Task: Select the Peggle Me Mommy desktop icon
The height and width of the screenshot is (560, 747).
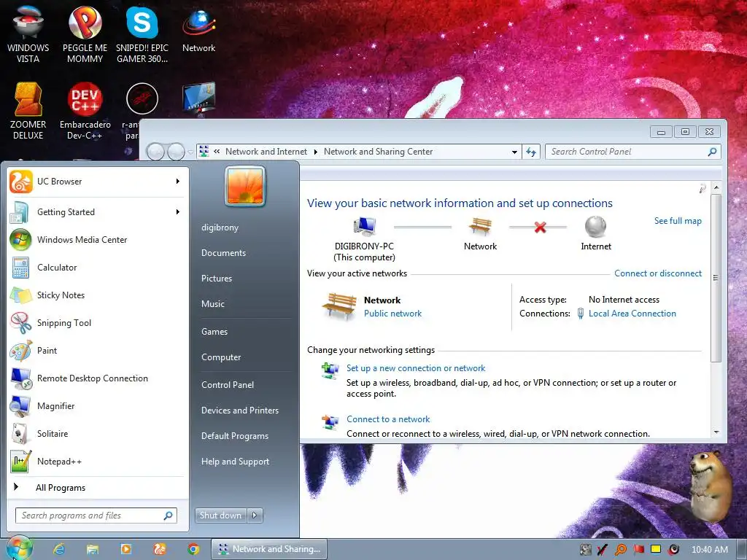Action: (85, 34)
